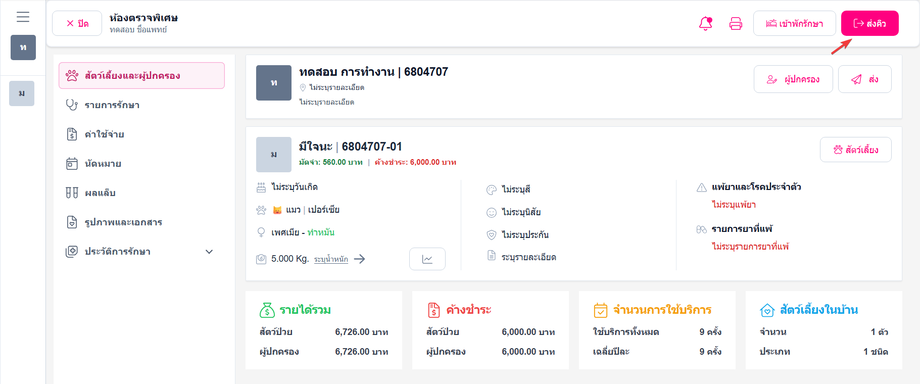Viewport: 920px width, 384px height.
Task: Click the ปิด close button
Action: click(77, 23)
